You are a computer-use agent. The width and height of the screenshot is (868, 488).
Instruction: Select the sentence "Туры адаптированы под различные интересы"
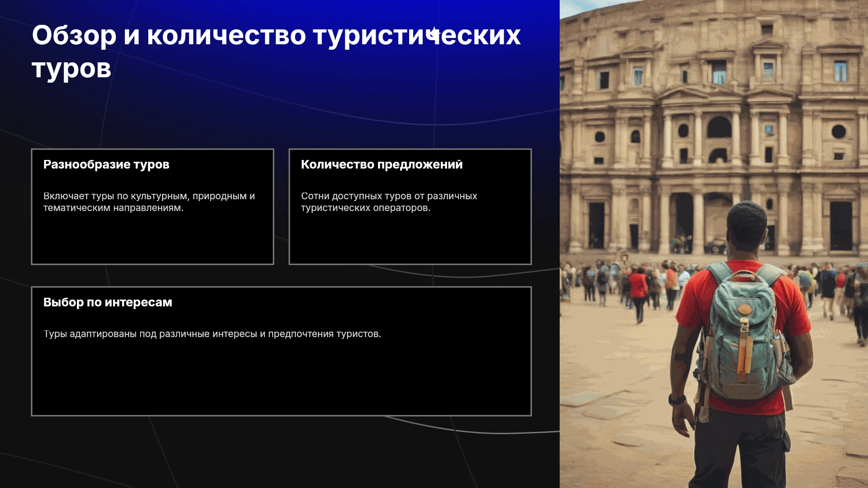(150, 334)
